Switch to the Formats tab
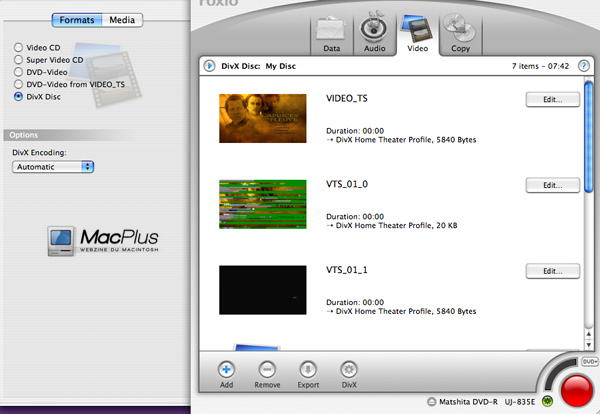 pos(77,20)
